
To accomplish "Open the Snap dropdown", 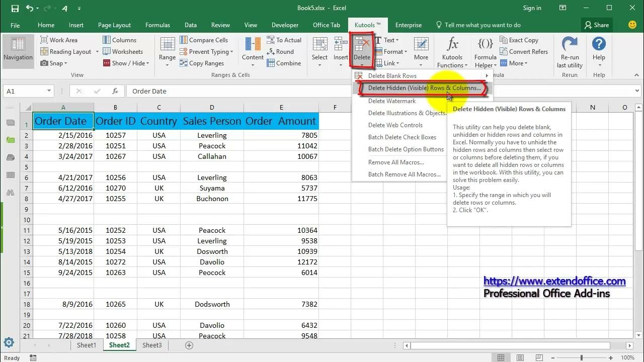I will click(x=53, y=63).
